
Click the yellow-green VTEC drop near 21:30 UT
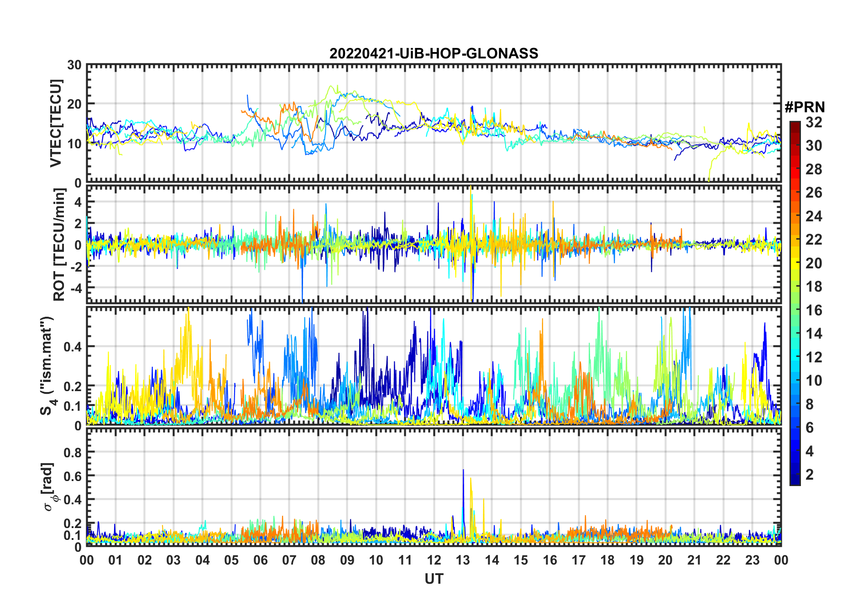(x=710, y=171)
